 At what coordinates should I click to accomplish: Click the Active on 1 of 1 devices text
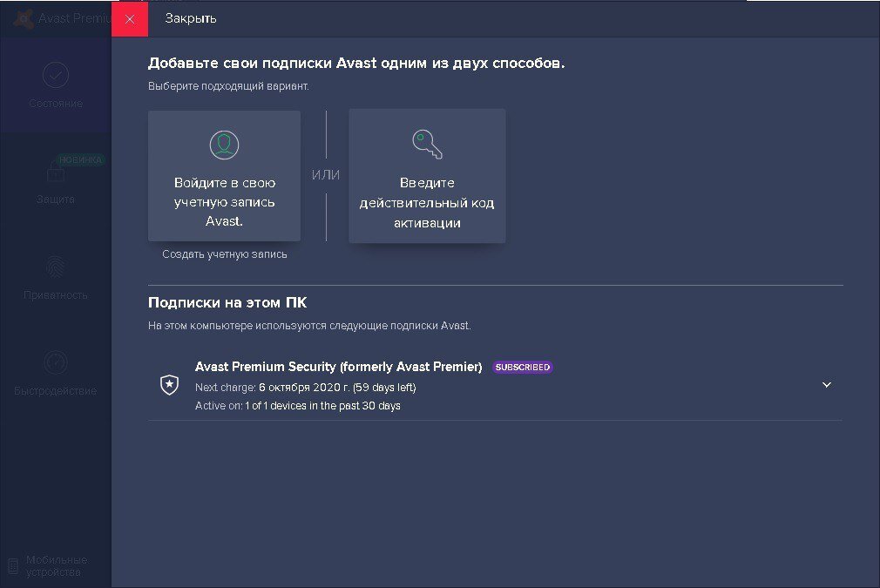click(x=297, y=406)
